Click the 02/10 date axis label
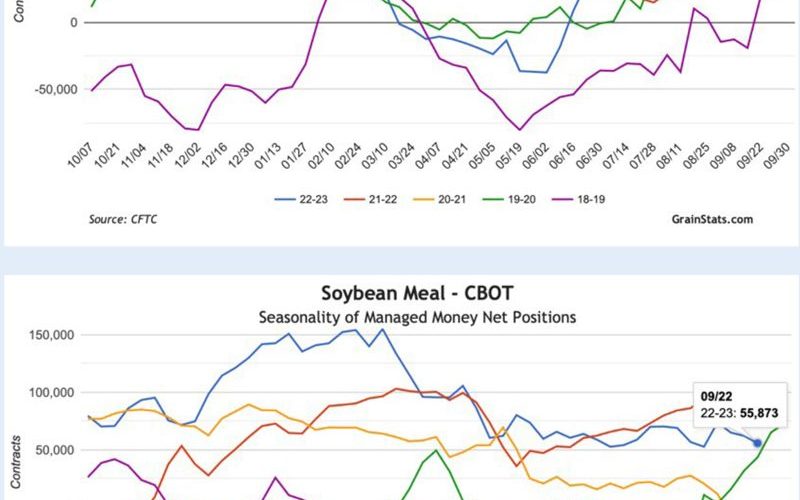 [x=321, y=155]
